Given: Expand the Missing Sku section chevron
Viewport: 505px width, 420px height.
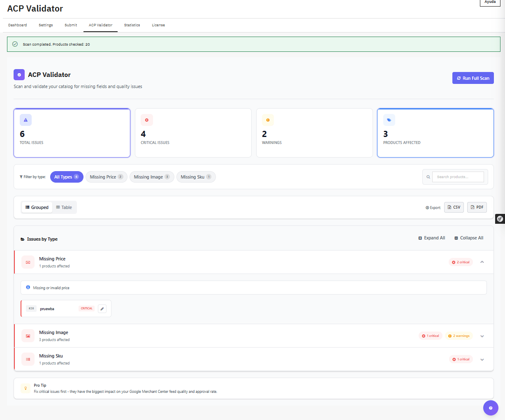Looking at the screenshot, I should 482,360.
